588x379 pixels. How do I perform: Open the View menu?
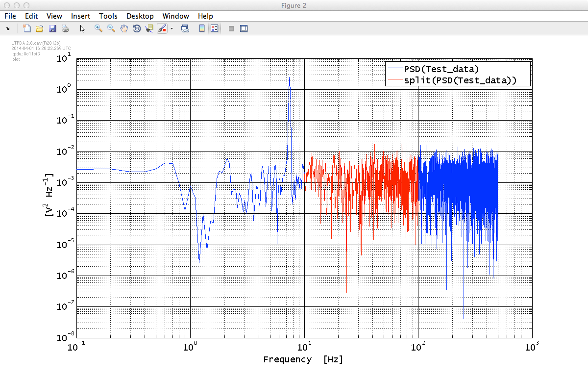tap(54, 16)
